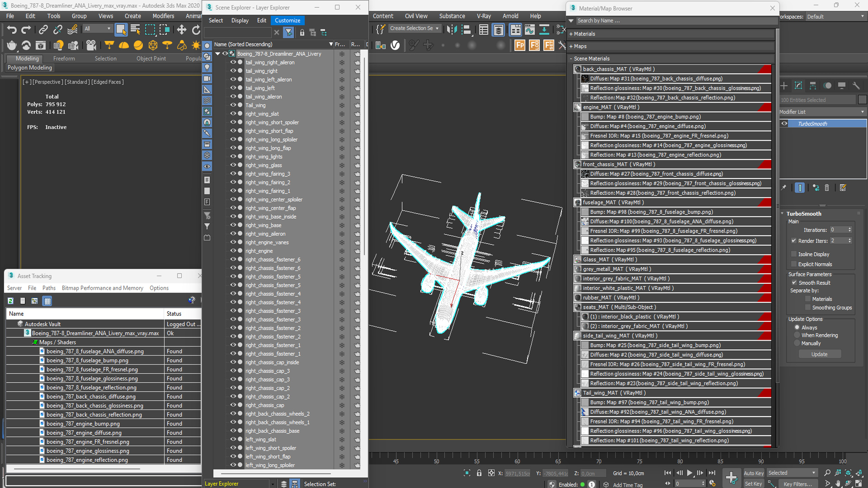This screenshot has width=868, height=488.
Task: Open Create Selection Set dropdown
Action: point(414,28)
